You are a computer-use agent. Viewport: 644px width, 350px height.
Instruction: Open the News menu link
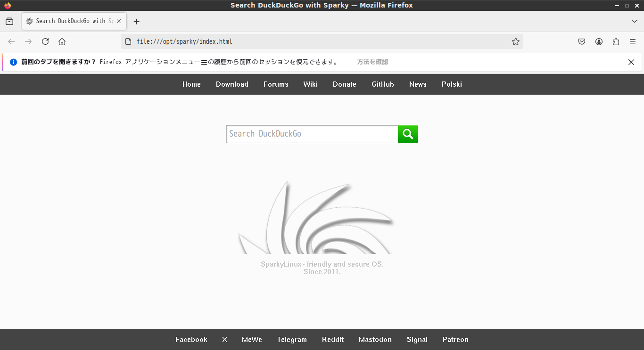418,84
